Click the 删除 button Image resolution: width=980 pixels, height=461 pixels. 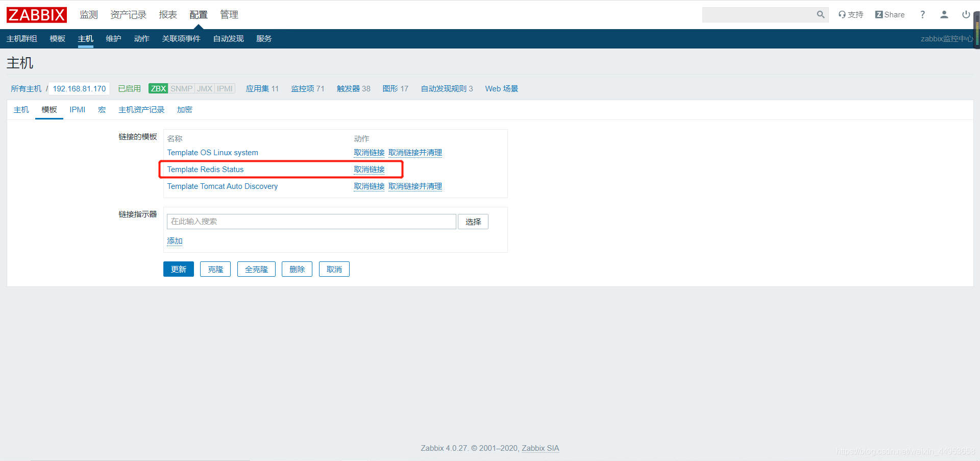[x=297, y=269]
